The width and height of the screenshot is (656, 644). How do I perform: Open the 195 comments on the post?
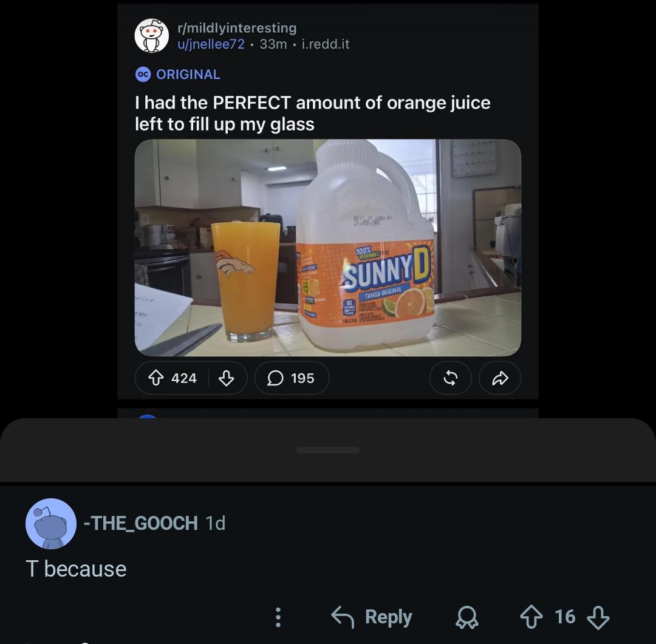292,378
